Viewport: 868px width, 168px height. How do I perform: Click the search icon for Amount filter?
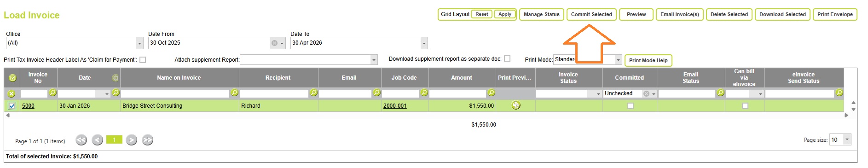coord(491,93)
